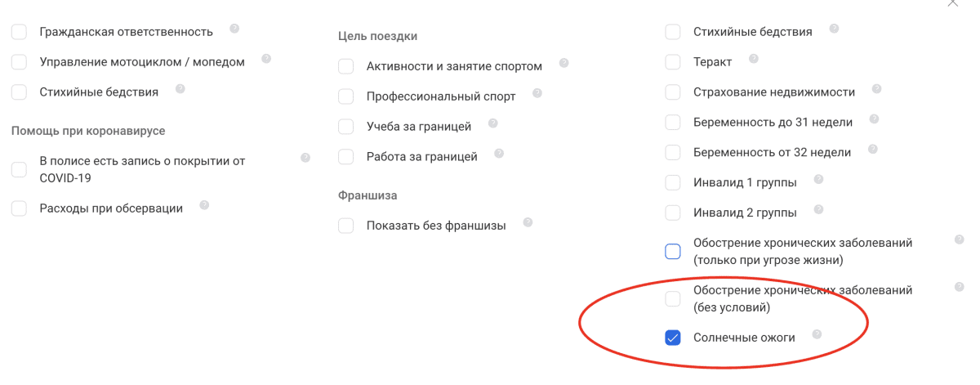Tick Беременность от 32 недели checkbox

673,153
